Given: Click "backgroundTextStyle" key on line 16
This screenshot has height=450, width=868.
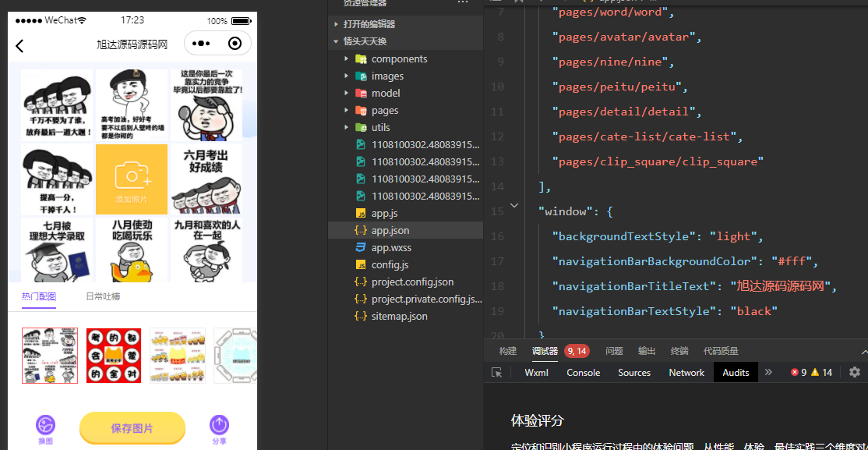Looking at the screenshot, I should click(624, 236).
